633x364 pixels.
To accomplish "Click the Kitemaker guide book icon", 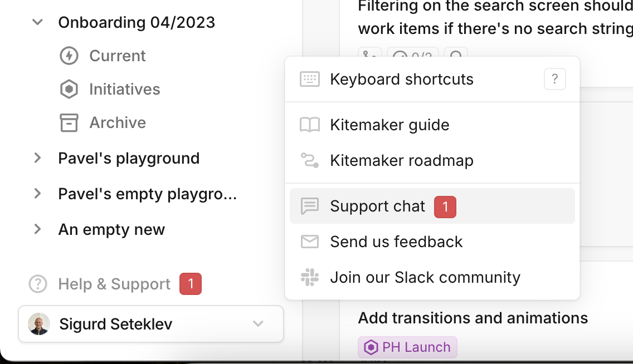I will (x=310, y=125).
